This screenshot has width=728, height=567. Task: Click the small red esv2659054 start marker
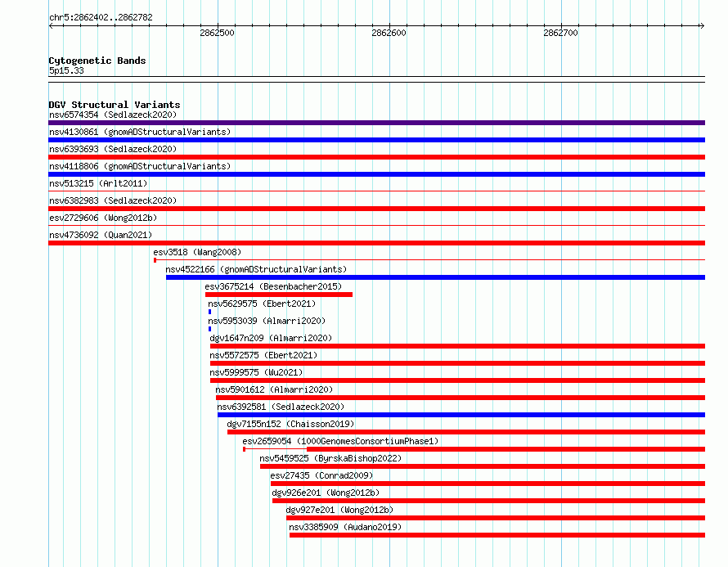245,449
